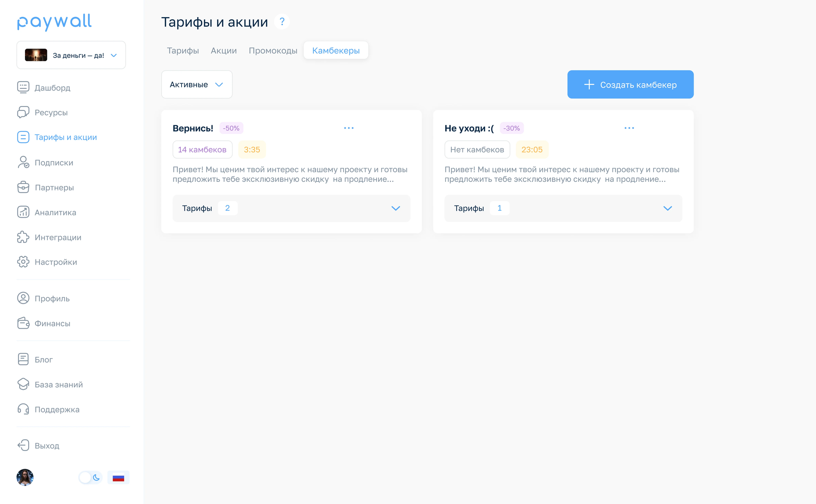The width and height of the screenshot is (816, 504).
Task: Click the Настройки gear icon
Action: pos(23,262)
